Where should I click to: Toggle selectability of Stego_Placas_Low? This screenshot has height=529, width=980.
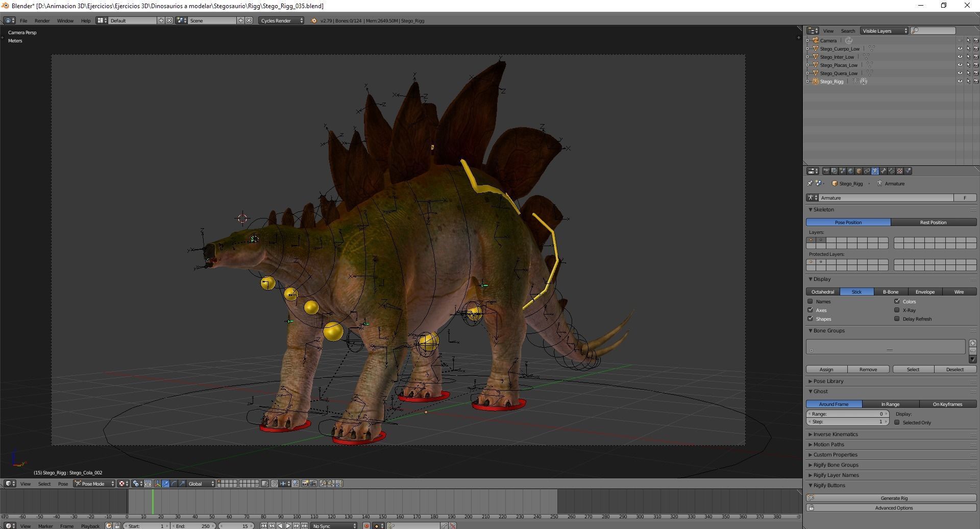coord(968,65)
